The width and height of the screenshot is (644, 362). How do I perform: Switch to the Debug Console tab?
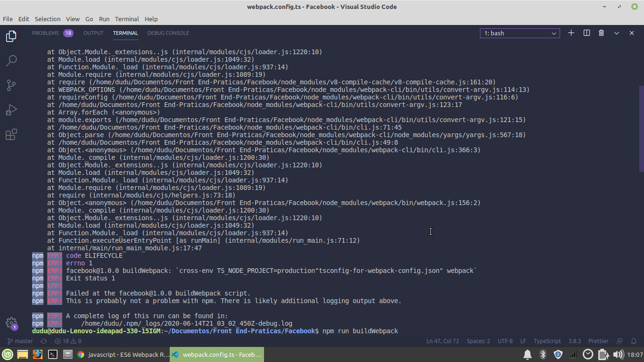pyautogui.click(x=168, y=33)
